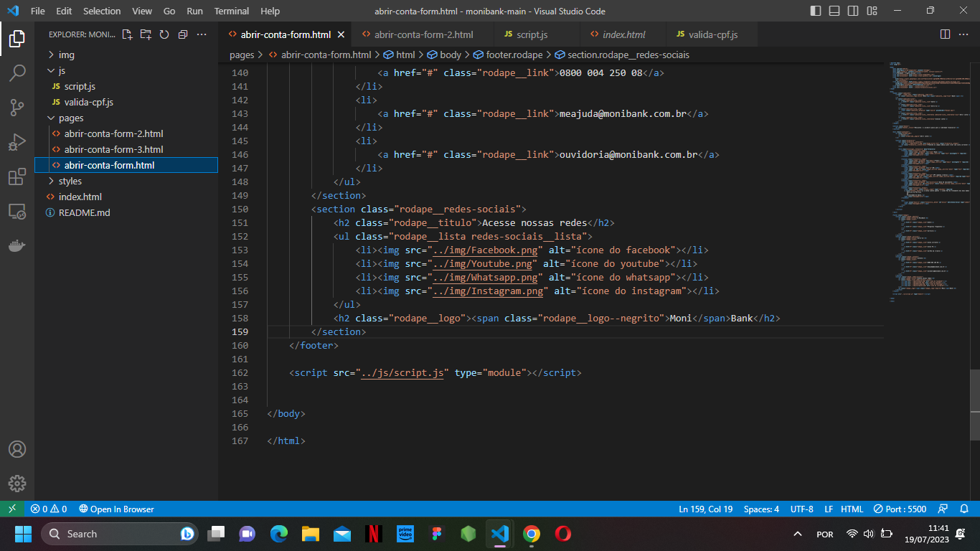
Task: Toggle the bottom panel layout
Action: point(833,11)
